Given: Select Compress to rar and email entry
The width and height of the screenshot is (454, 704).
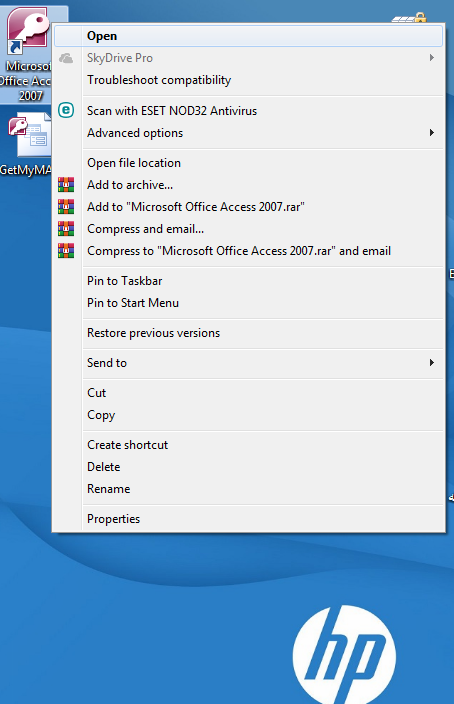Looking at the screenshot, I should [x=248, y=251].
